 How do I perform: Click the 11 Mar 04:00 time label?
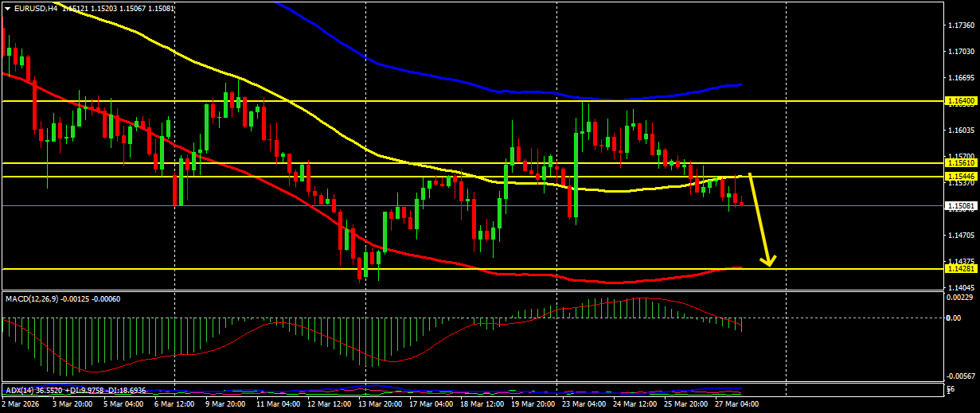[x=277, y=404]
